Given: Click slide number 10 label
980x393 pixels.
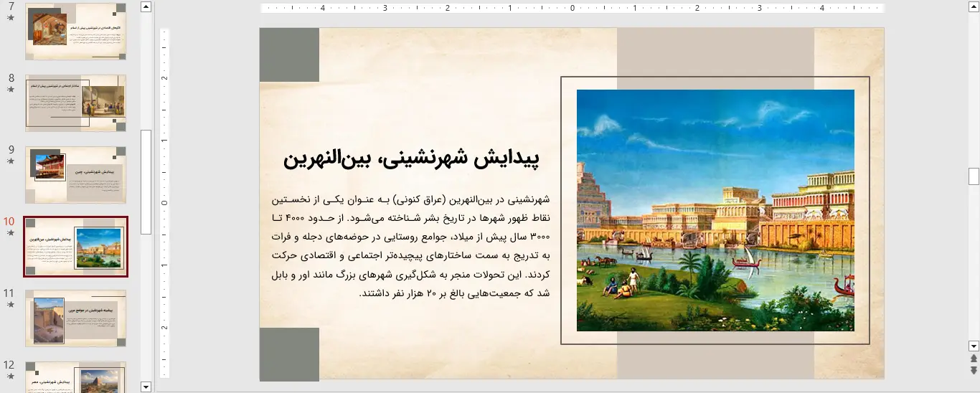Looking at the screenshot, I should 9,222.
